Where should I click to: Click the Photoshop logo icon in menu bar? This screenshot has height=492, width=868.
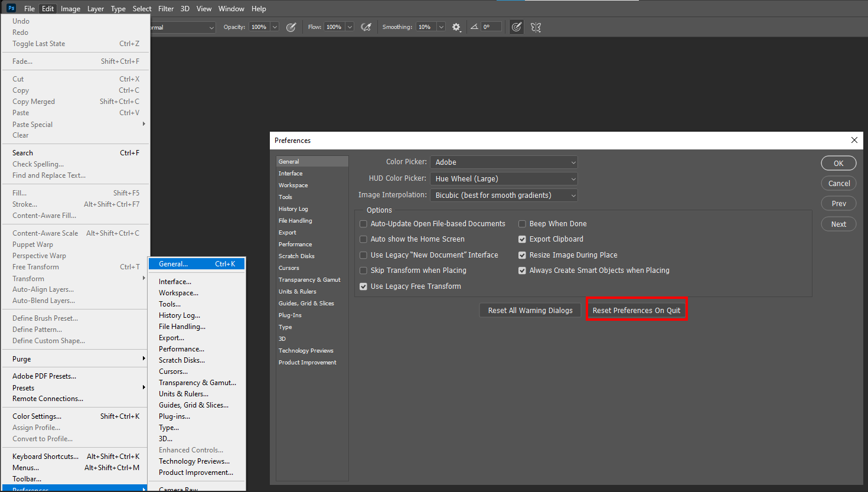pos(10,8)
